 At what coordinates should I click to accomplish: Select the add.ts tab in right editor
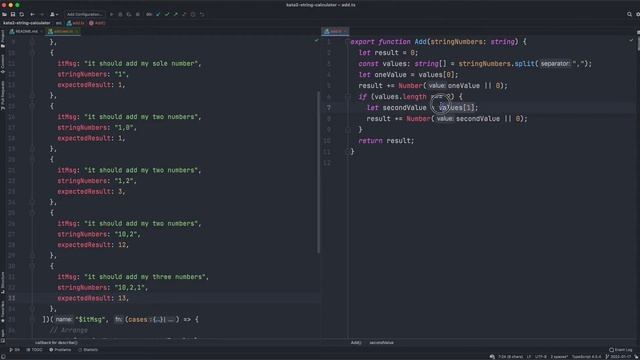(335, 31)
